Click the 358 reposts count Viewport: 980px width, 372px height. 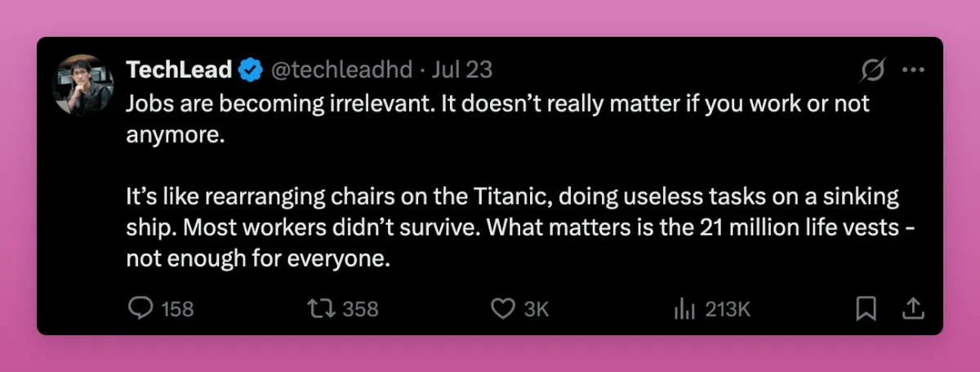pos(360,309)
